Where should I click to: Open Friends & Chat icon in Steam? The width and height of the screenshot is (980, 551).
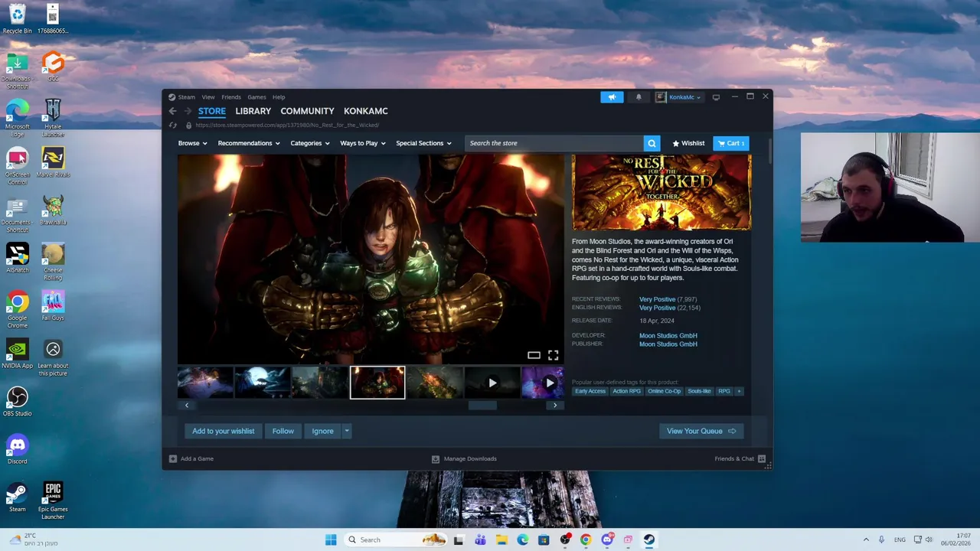tap(761, 458)
